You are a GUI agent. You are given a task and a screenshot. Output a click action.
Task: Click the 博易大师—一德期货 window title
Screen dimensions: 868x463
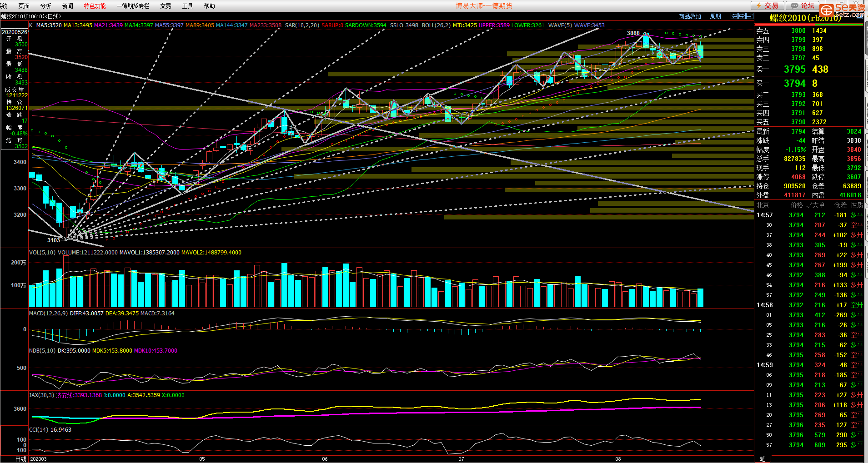(x=484, y=6)
